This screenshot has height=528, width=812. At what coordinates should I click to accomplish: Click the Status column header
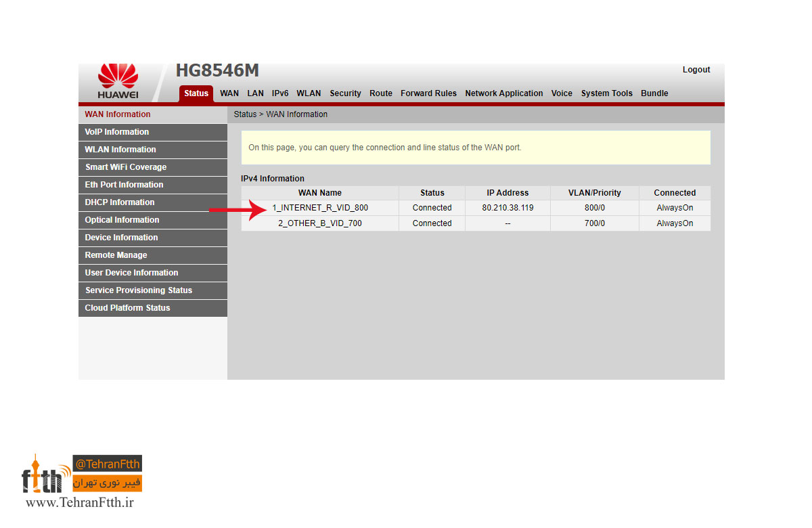[432, 193]
